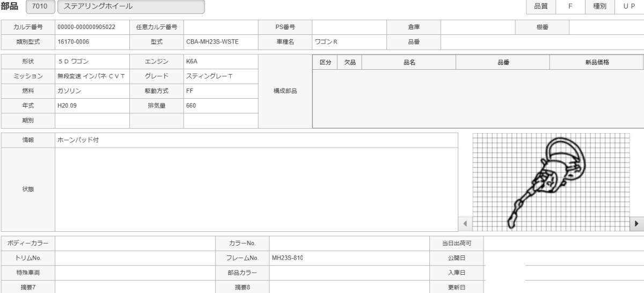Click the empty トリムNo. field
The image size is (644, 293).
coord(135,258)
